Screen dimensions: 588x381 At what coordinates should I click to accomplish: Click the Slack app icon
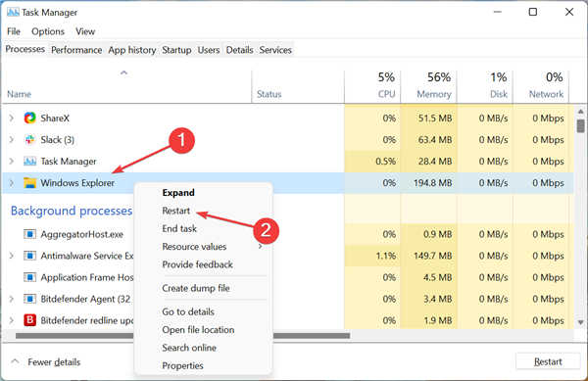click(x=29, y=140)
